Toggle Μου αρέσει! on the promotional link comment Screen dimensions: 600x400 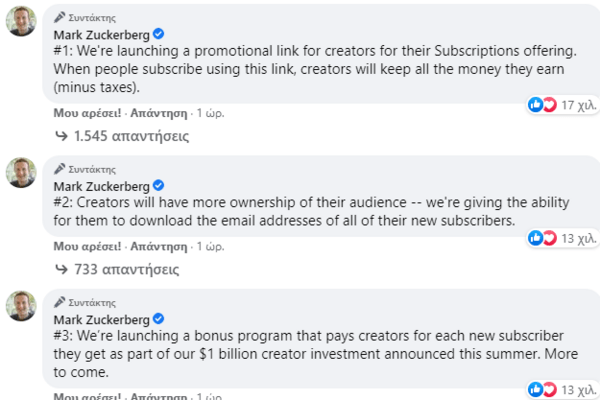click(x=87, y=112)
